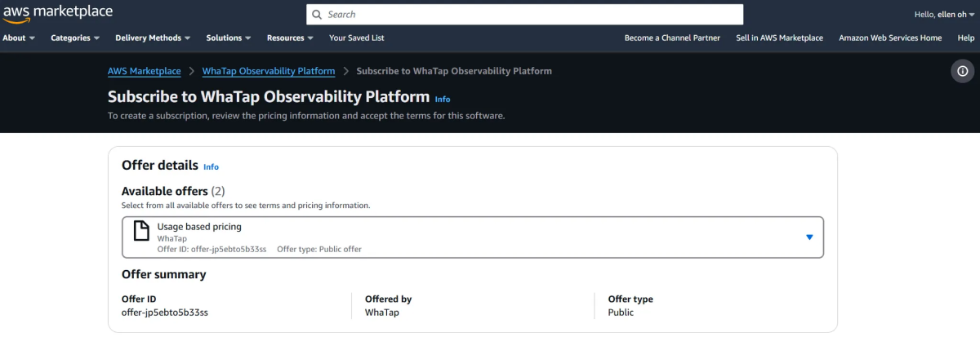This screenshot has width=980, height=337.
Task: Go to Become a Channel Partner
Action: (x=672, y=38)
